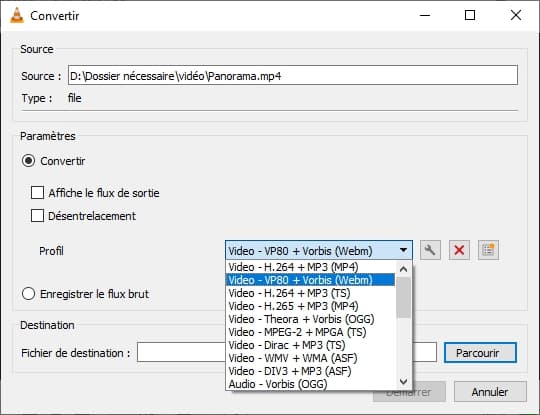Click the profile list scroll down arrow
Viewport: 540px width, 415px height.
point(403,382)
